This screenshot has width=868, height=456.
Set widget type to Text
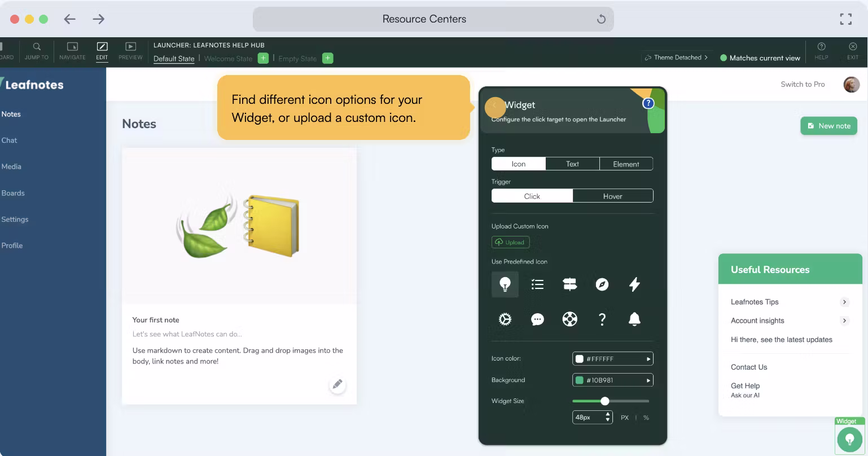point(572,164)
